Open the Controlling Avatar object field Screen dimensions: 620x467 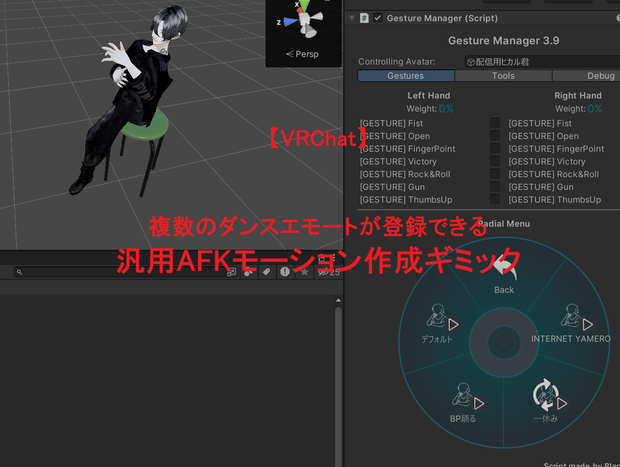[542, 62]
